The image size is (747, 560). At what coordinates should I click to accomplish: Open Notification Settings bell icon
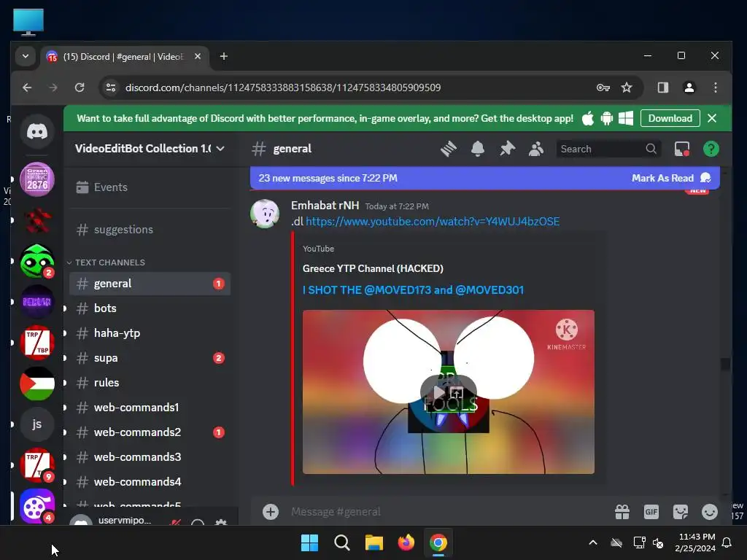pyautogui.click(x=477, y=149)
